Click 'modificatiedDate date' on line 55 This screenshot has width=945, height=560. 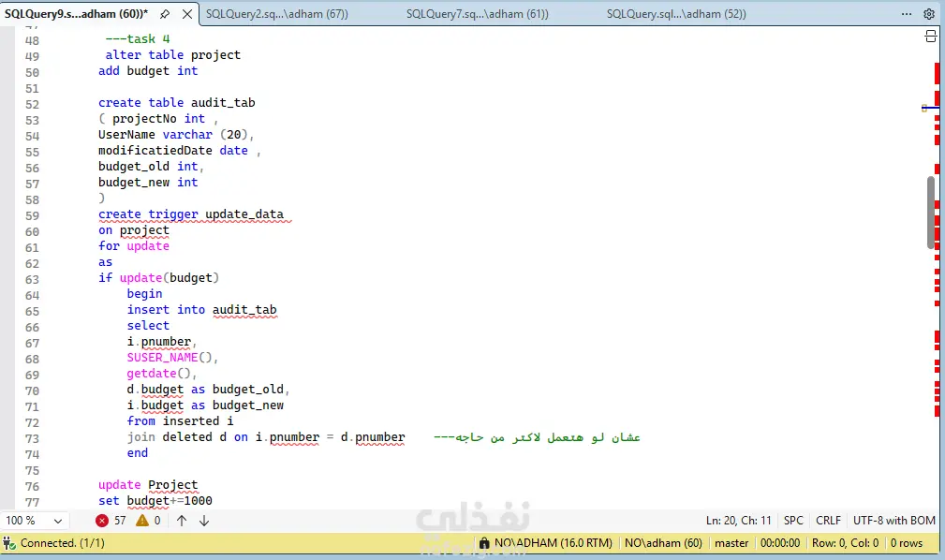(x=173, y=150)
